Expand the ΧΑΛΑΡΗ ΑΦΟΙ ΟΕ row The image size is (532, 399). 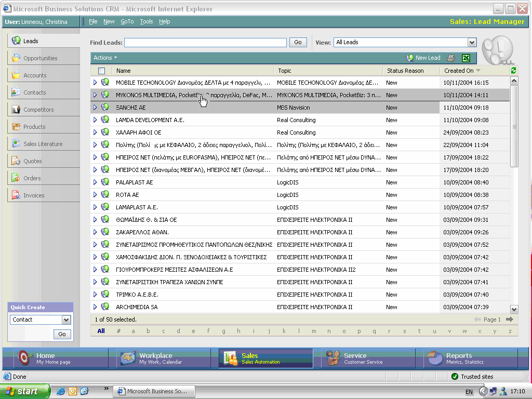click(x=95, y=132)
